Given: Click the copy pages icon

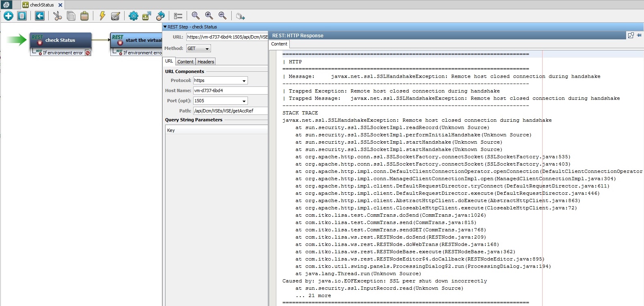Looking at the screenshot, I should click(71, 16).
